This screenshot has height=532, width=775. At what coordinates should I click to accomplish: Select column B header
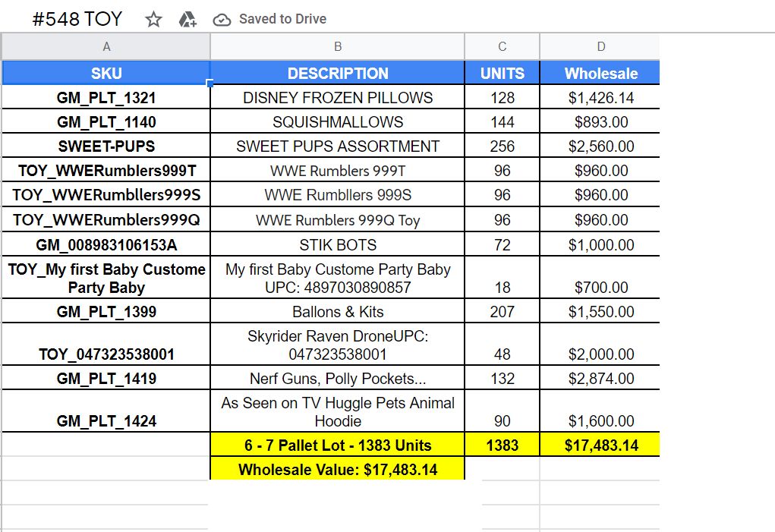(x=338, y=47)
